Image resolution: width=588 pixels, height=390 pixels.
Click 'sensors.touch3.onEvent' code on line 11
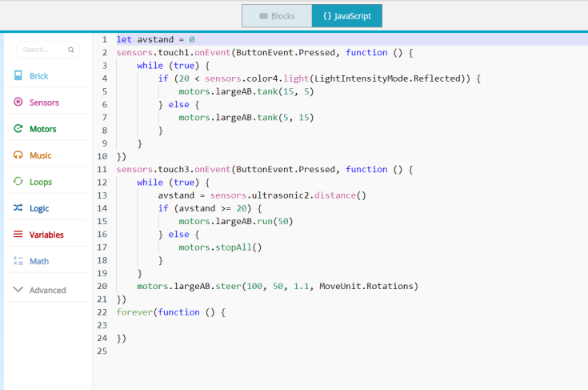[174, 169]
